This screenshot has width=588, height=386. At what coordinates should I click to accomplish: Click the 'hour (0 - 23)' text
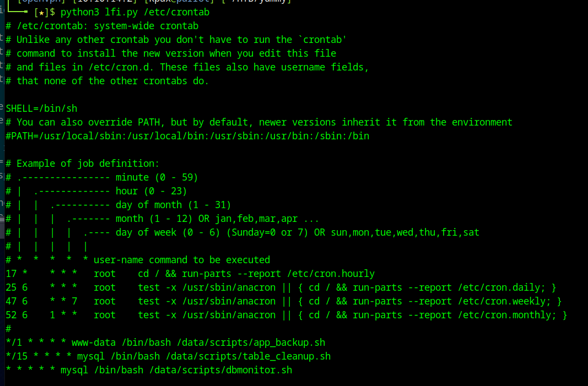pos(151,191)
